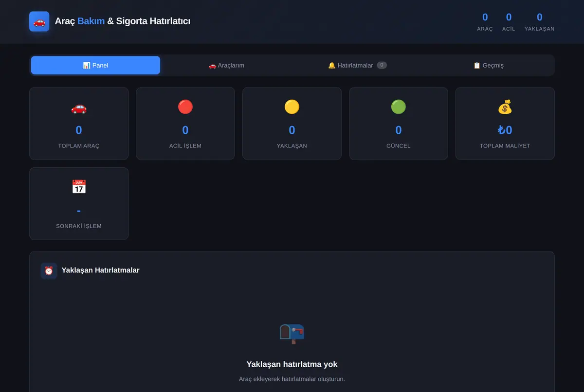Click the ACİL counter in header
This screenshot has height=392, width=584.
pos(509,22)
